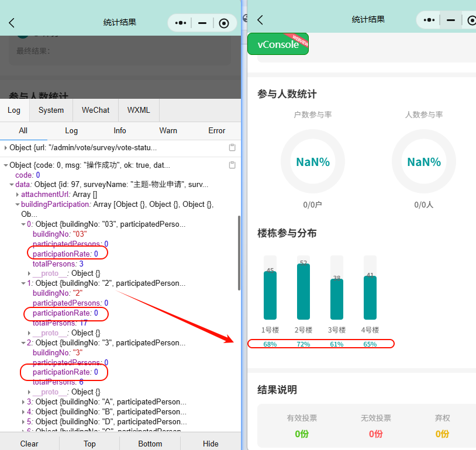Expand the attachmentUrl array node

click(x=17, y=195)
